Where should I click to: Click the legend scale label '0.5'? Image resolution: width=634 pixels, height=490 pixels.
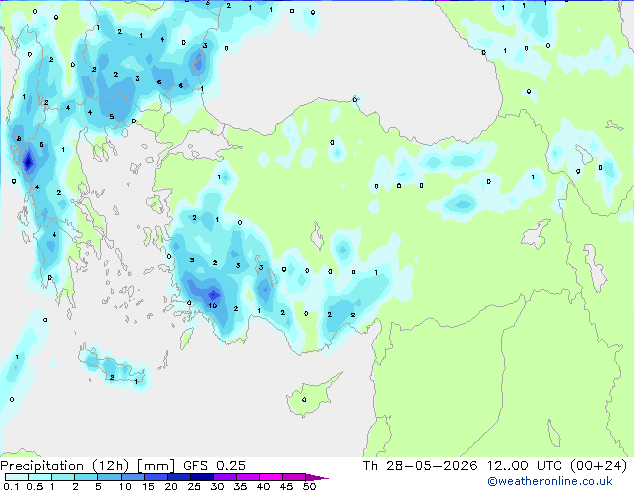coord(35,486)
